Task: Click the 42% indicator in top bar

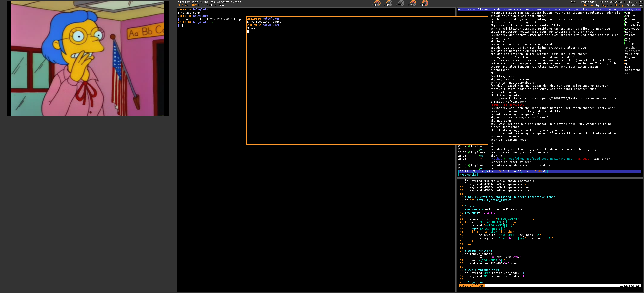Action: [x=573, y=2]
